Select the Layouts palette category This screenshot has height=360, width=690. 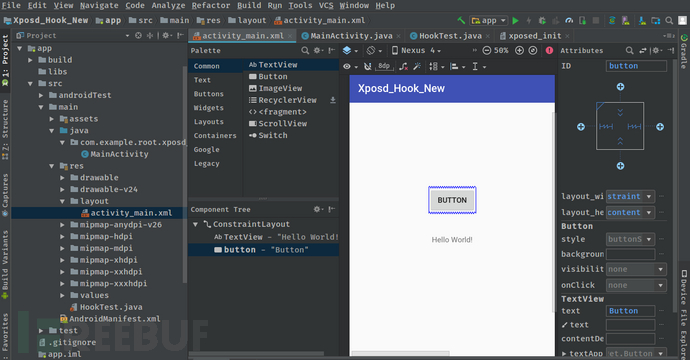(209, 122)
